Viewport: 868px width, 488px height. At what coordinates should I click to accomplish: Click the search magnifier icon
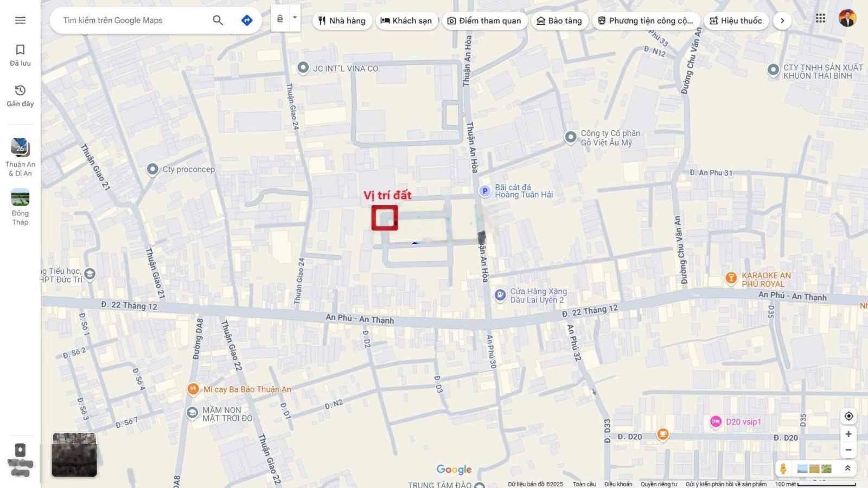tap(218, 20)
